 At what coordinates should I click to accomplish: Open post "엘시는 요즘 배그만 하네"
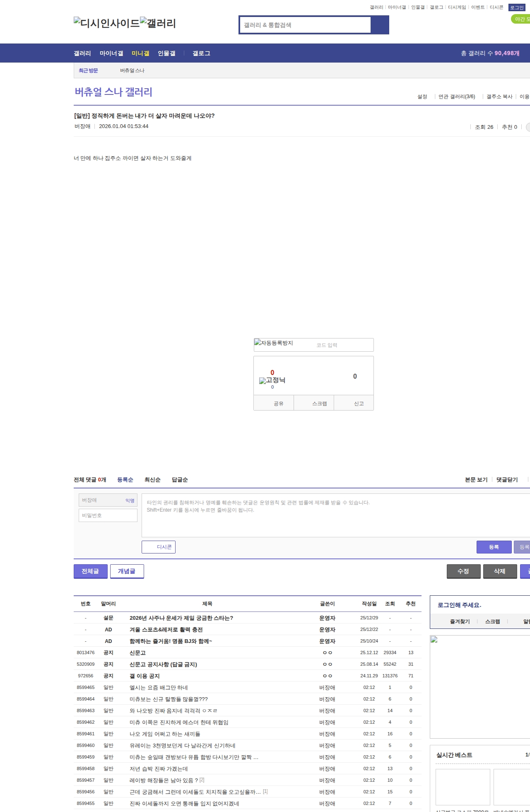coord(159,687)
